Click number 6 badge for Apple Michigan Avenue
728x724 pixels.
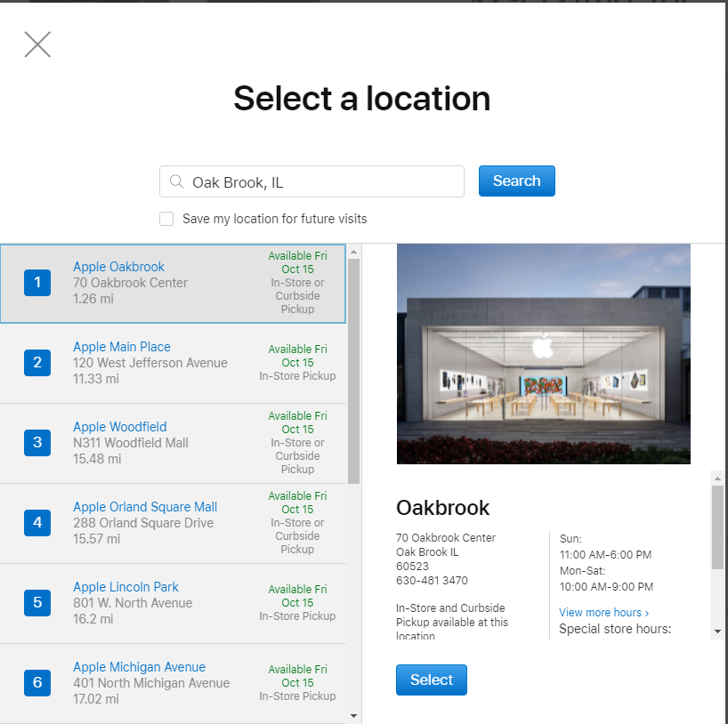(37, 682)
